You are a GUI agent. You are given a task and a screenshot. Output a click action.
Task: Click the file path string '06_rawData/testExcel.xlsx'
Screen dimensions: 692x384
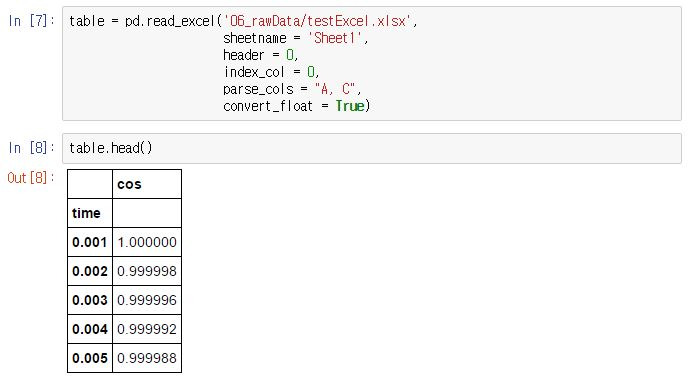click(x=318, y=21)
